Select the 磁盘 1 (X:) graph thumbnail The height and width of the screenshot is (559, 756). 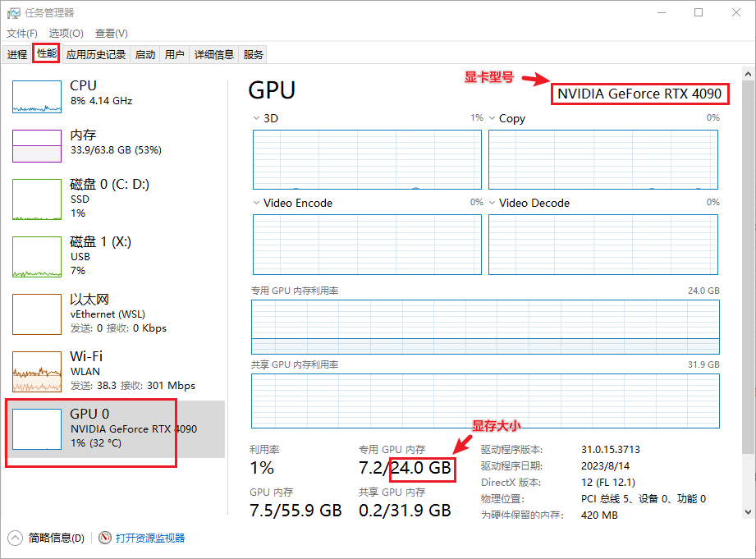point(37,257)
